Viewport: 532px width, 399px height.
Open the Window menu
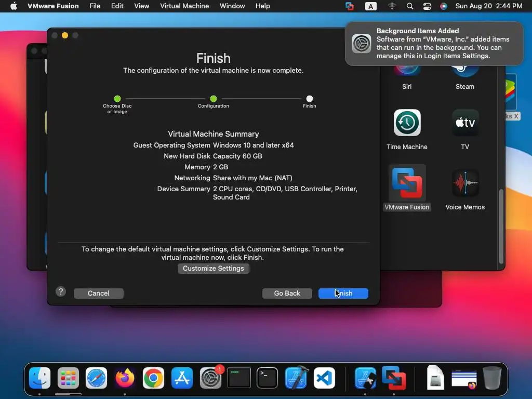click(232, 6)
